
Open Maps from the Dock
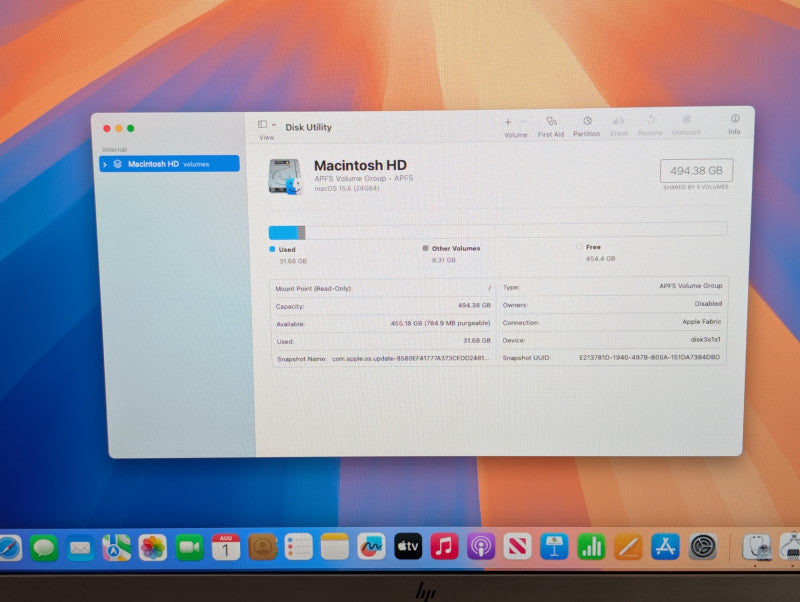[x=116, y=548]
